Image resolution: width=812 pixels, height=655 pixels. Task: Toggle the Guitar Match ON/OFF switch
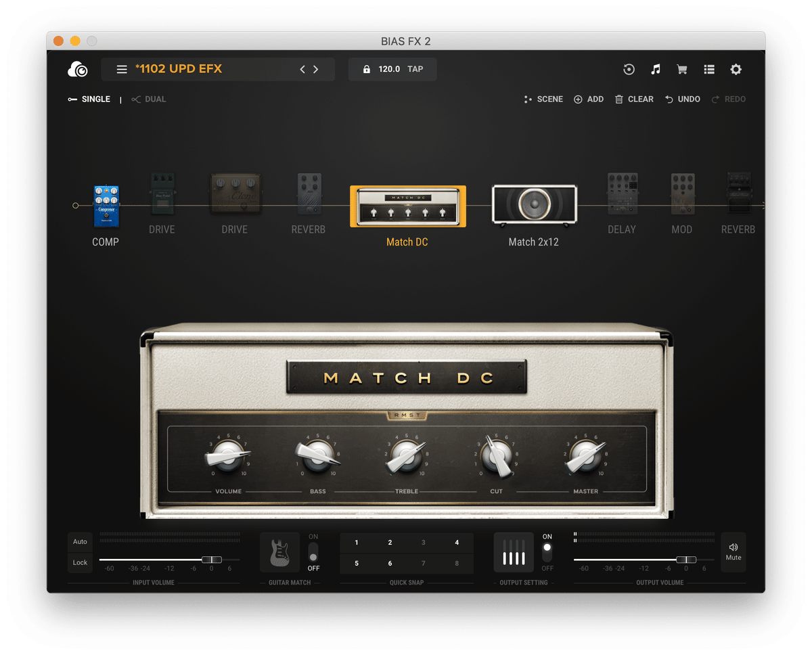pos(313,552)
